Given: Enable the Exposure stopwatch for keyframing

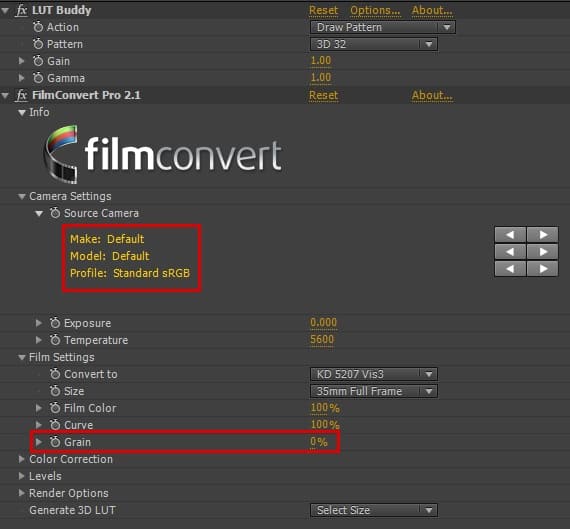Looking at the screenshot, I should point(55,322).
